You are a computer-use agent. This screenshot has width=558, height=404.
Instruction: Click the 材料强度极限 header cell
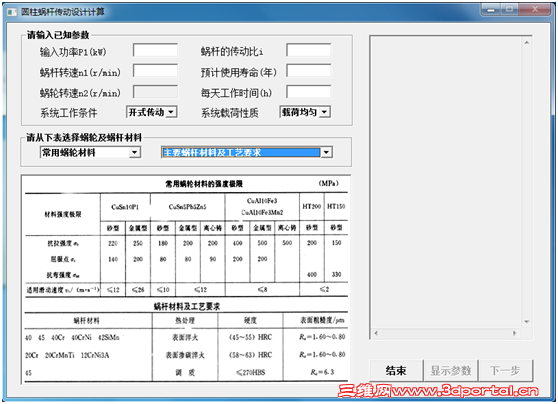[63, 214]
